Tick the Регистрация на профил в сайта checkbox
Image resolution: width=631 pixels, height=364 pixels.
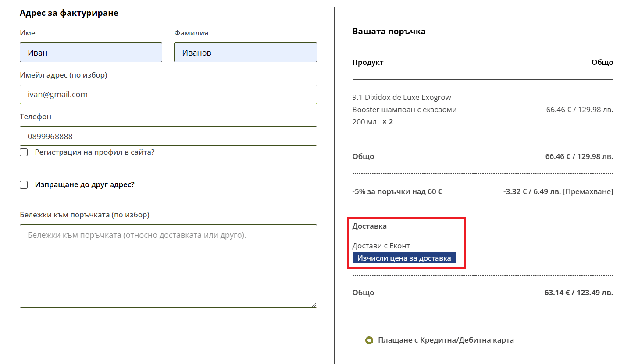coord(24,152)
